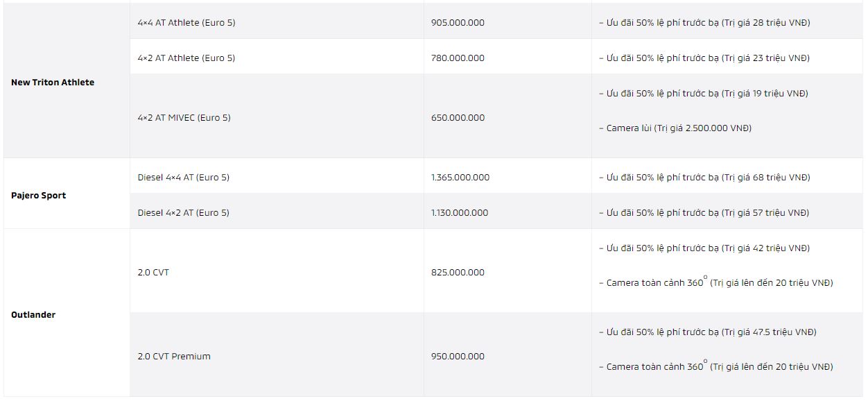Click the 4×2 AT Athlete (Euro 5) variant
The height and width of the screenshot is (401, 868).
[x=186, y=58]
